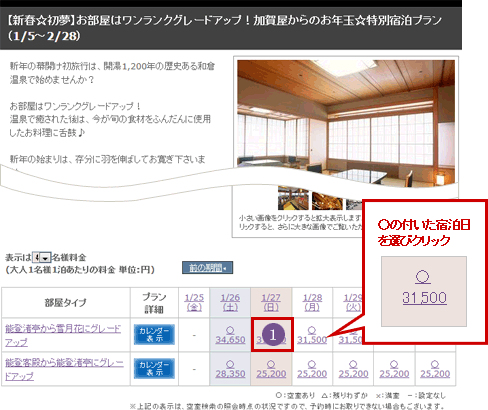This screenshot has width=488, height=410.
Task: Choose 31,500 price under 1/28 column
Action: (312, 339)
